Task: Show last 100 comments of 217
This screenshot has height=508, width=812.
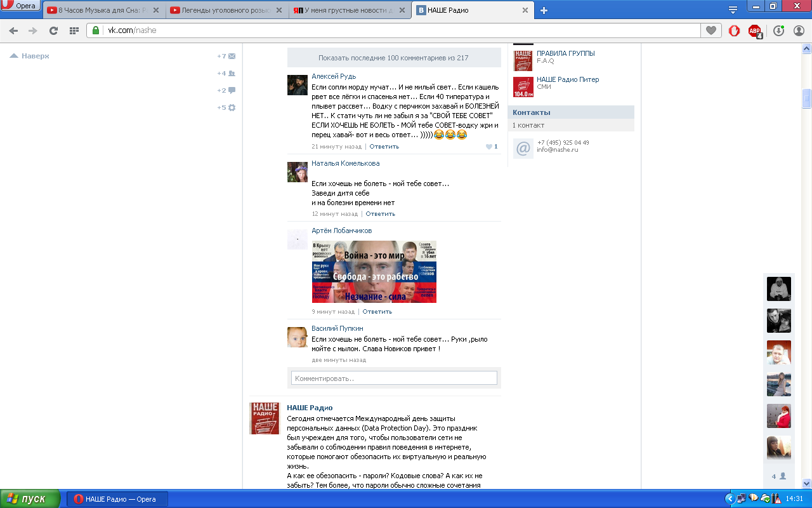Action: point(394,58)
